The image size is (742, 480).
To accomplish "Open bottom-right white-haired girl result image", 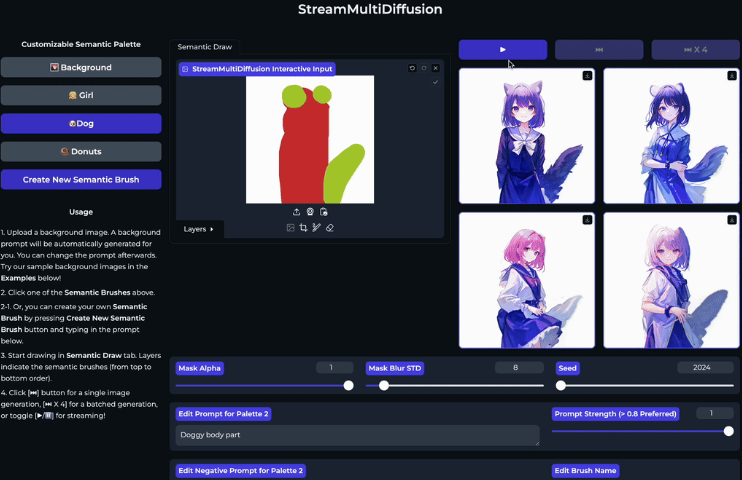I will coord(671,280).
